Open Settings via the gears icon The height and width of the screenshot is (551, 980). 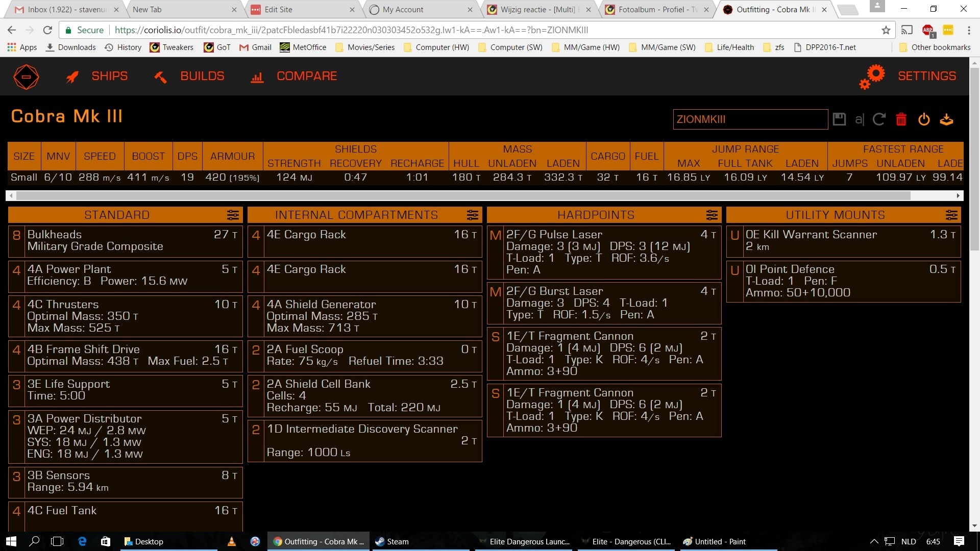click(x=872, y=77)
